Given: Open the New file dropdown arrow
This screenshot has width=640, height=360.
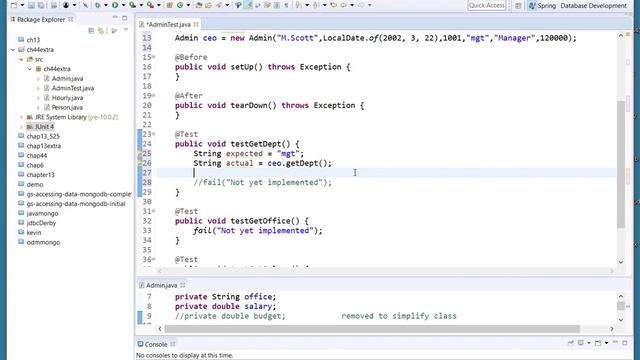Looking at the screenshot, I should tap(22, 5).
